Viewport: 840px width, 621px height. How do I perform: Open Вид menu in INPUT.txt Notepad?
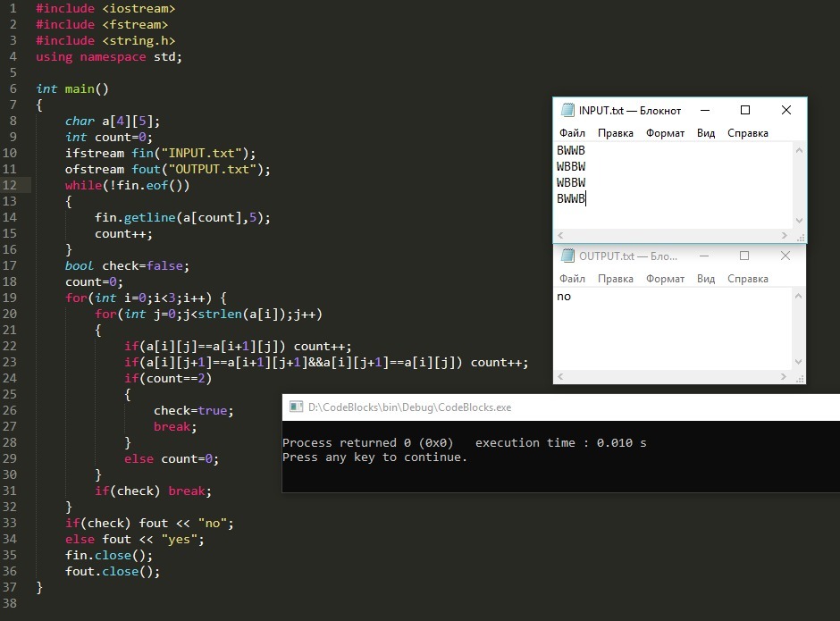706,133
